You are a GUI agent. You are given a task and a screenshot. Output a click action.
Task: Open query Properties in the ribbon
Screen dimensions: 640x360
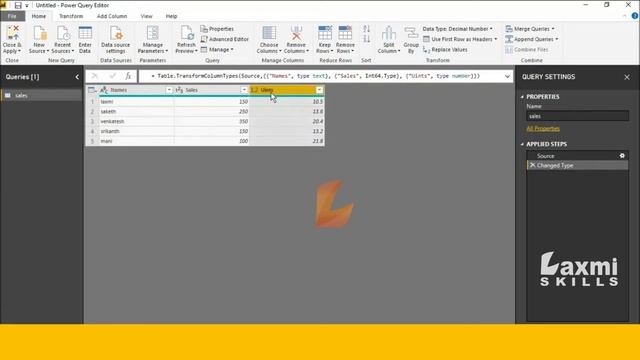tap(217, 29)
